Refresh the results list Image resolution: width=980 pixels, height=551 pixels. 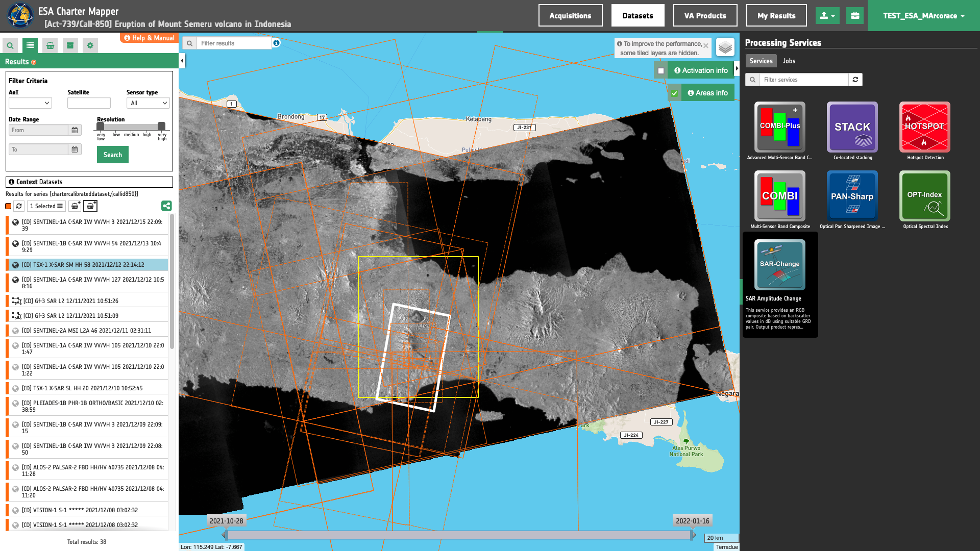coord(19,206)
